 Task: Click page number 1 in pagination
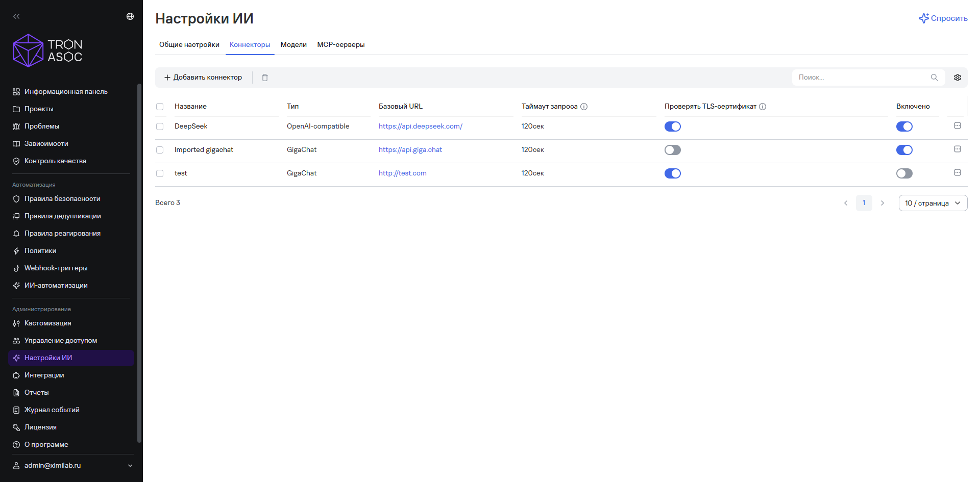click(x=864, y=203)
